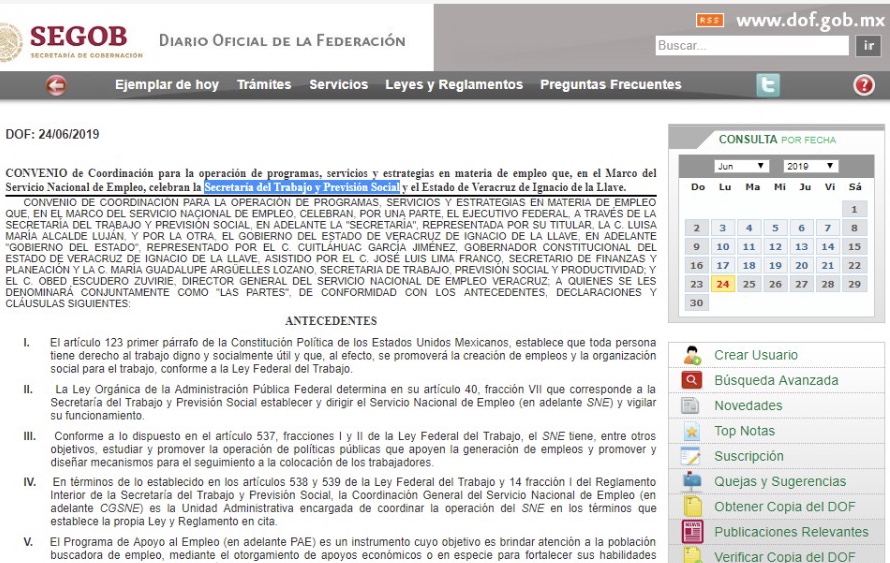The width and height of the screenshot is (890, 563).
Task: Select day 3 in the calendar
Action: coord(723,228)
